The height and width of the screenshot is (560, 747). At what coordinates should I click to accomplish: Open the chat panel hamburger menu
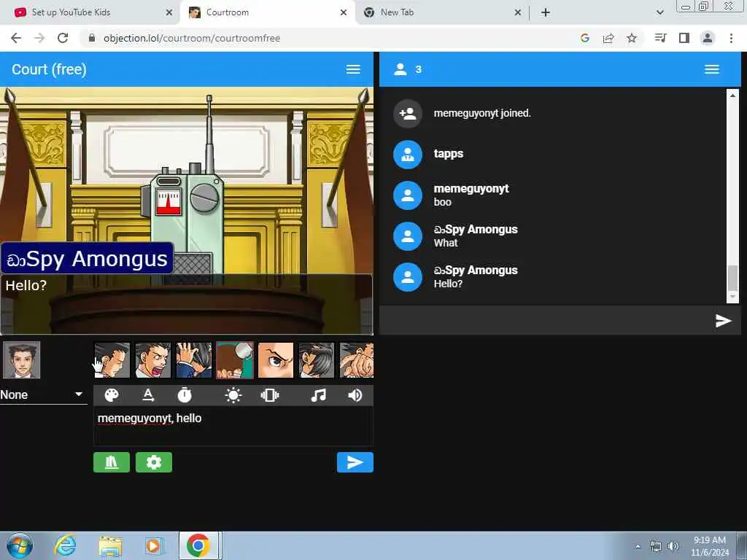tap(712, 69)
